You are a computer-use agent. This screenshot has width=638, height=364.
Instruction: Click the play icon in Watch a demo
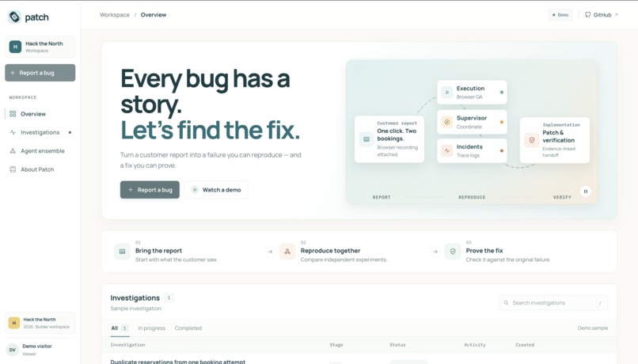click(195, 190)
